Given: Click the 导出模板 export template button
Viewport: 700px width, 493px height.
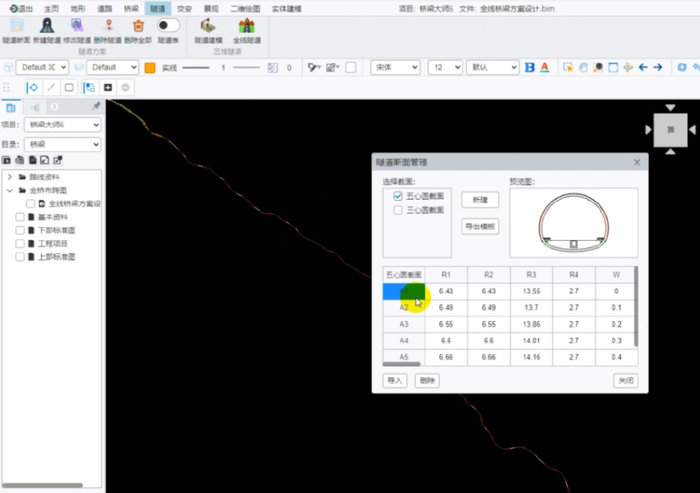Looking at the screenshot, I should pos(480,226).
